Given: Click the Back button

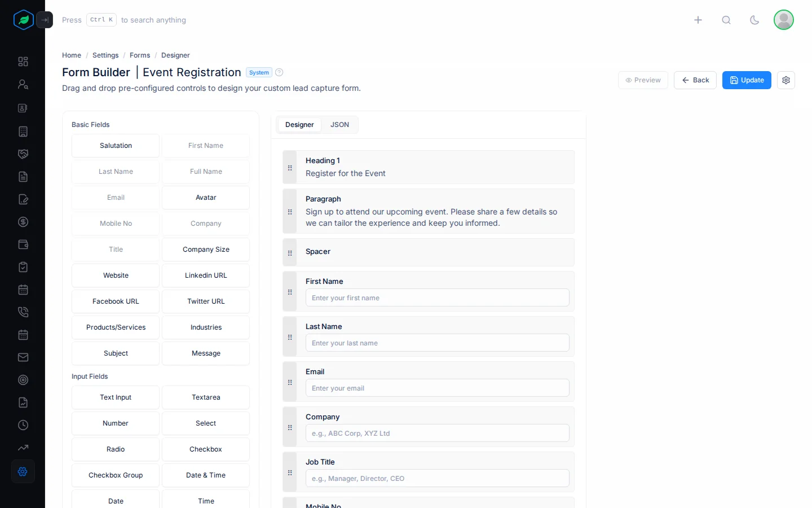Looking at the screenshot, I should point(695,80).
